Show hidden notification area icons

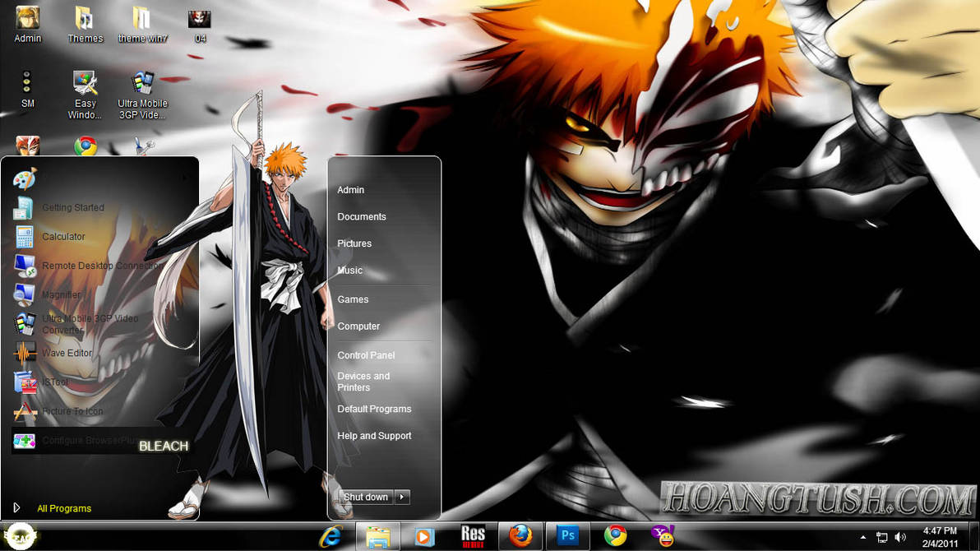[x=863, y=535]
